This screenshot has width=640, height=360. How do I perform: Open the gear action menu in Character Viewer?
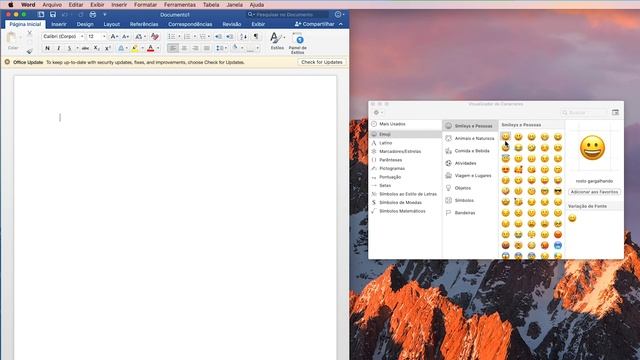[378, 112]
